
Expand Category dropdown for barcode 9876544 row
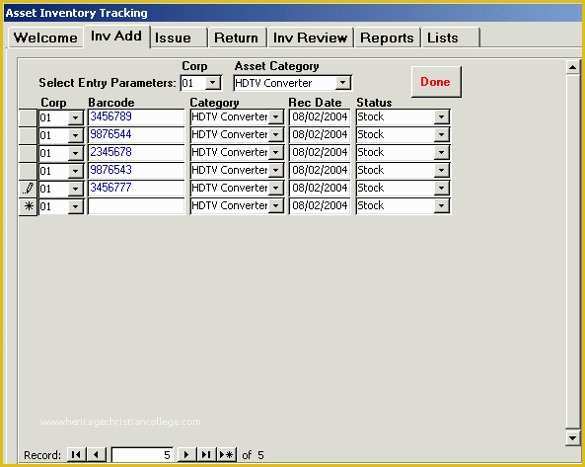275,135
